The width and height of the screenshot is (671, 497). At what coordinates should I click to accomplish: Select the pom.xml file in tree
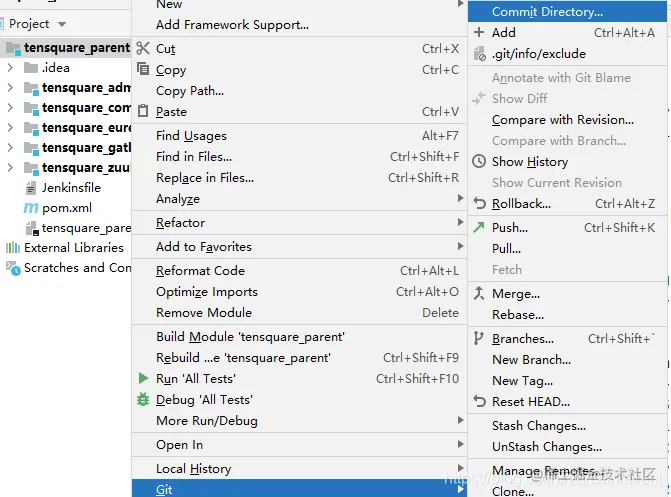tap(67, 208)
